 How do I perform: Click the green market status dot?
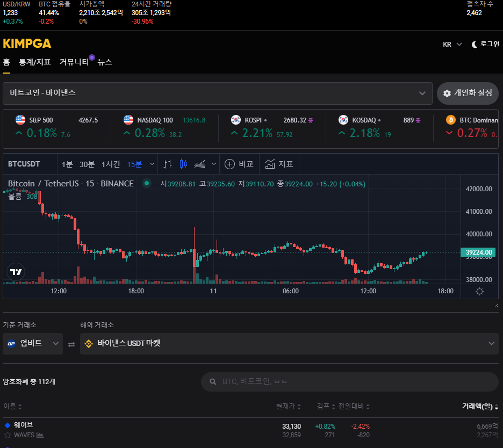pyautogui.click(x=147, y=183)
